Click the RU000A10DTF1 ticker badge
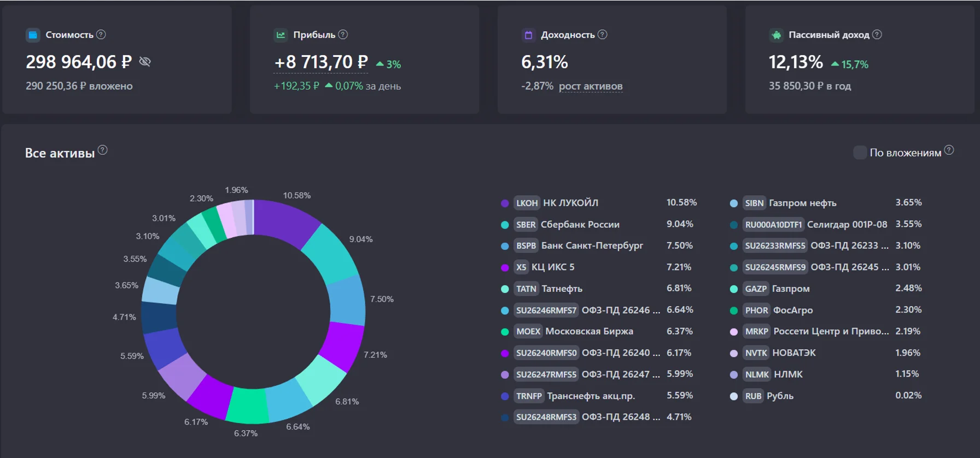The image size is (980, 458). click(773, 225)
